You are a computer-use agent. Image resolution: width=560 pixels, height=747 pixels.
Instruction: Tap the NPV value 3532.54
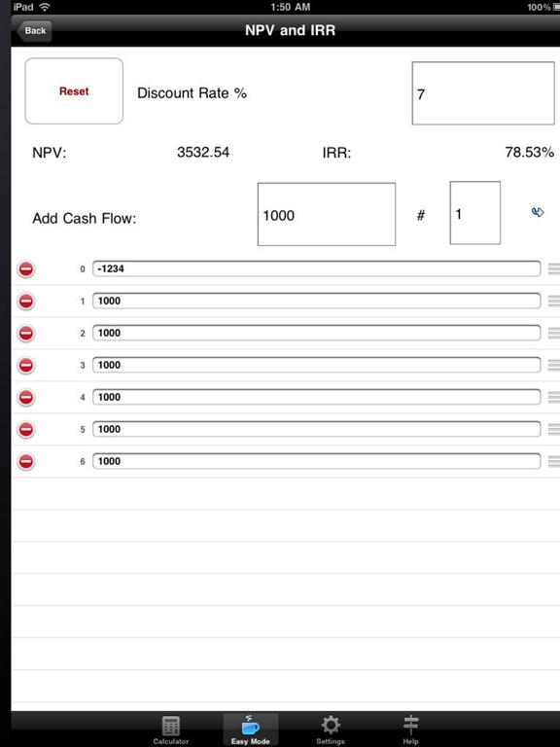click(x=203, y=153)
